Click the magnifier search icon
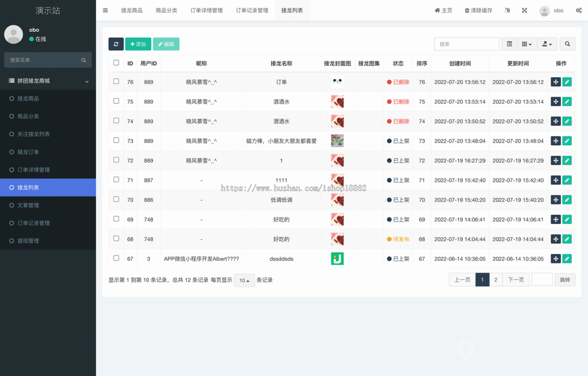588x376 pixels. click(x=567, y=44)
